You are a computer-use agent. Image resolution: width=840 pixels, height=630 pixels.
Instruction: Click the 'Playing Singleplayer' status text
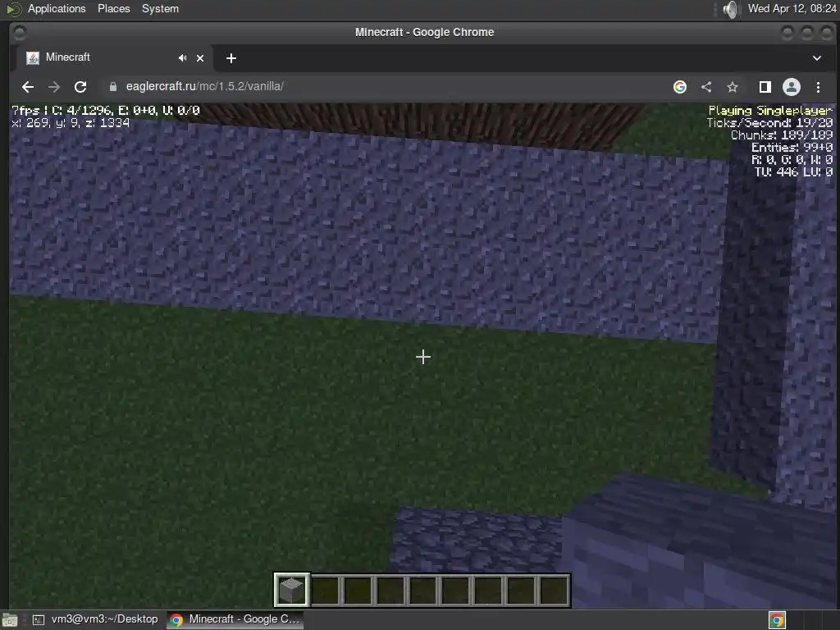[x=770, y=111]
